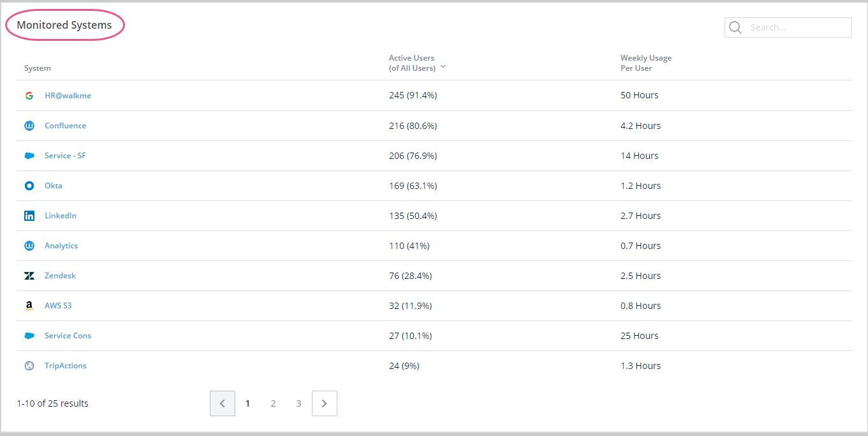868x436 pixels.
Task: Click the Salesforce cloud icon beside Service - SF
Action: [x=29, y=156]
